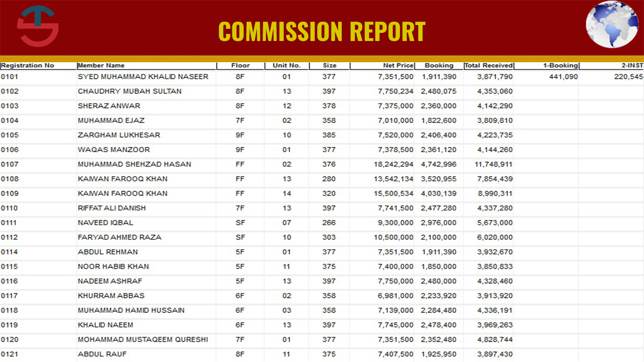Click the Booking column header
This screenshot has width=644, height=362.
(x=439, y=66)
